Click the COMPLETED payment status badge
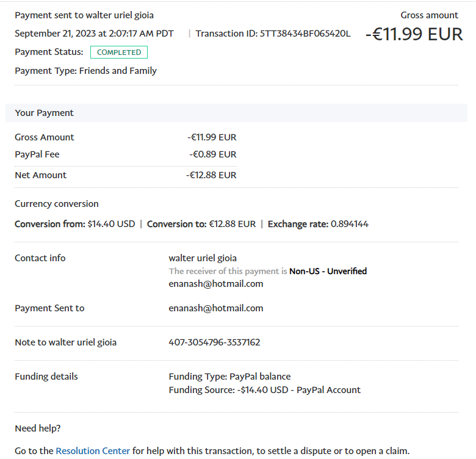 click(x=119, y=52)
